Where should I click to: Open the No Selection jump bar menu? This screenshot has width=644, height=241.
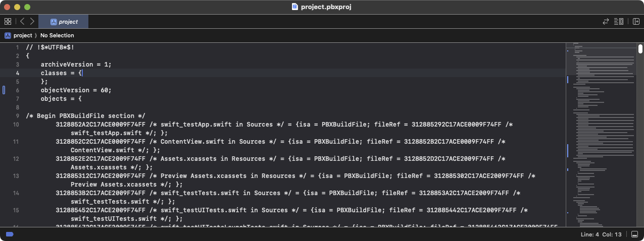(57, 35)
